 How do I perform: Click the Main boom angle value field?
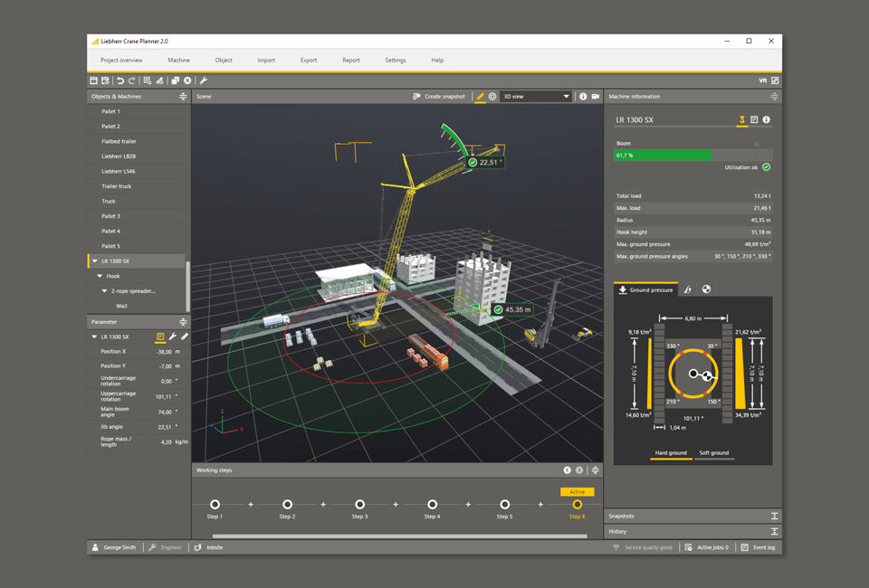(x=167, y=412)
